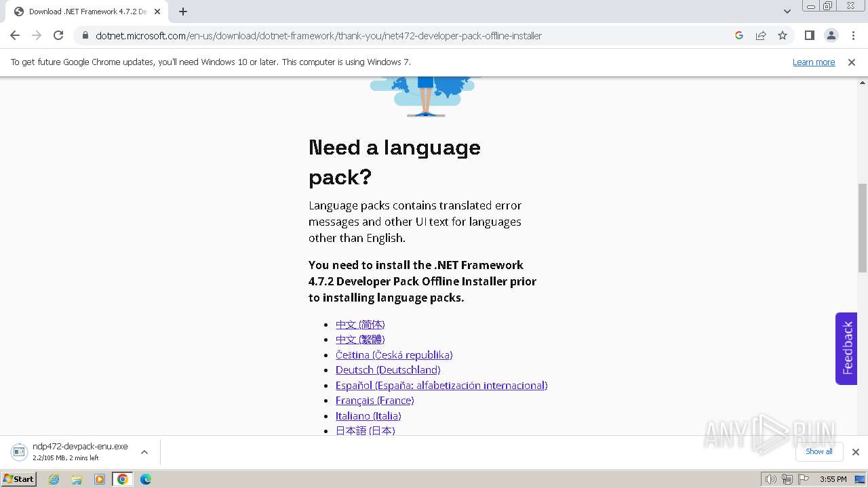
Task: View site info lock icon
Action: pos(85,36)
